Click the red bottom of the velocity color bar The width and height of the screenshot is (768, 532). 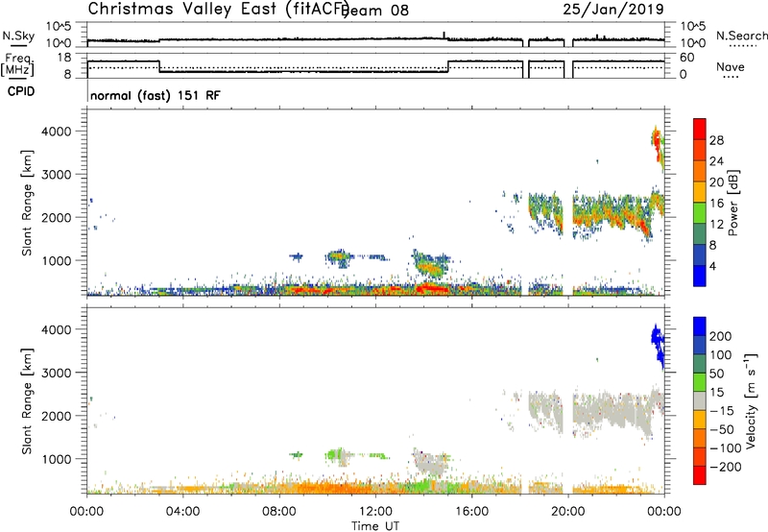click(700, 475)
